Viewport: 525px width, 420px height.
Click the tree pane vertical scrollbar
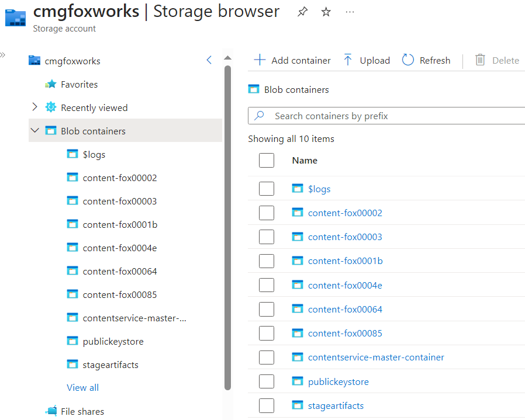point(227,228)
